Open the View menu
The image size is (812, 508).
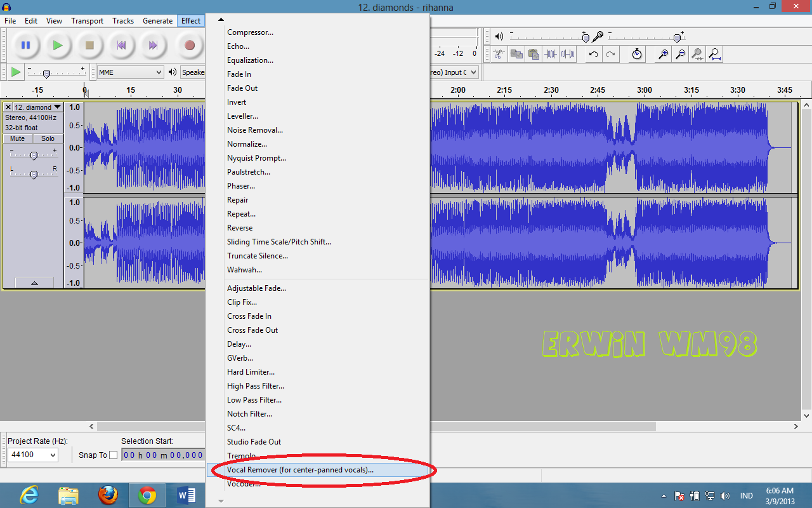point(54,21)
